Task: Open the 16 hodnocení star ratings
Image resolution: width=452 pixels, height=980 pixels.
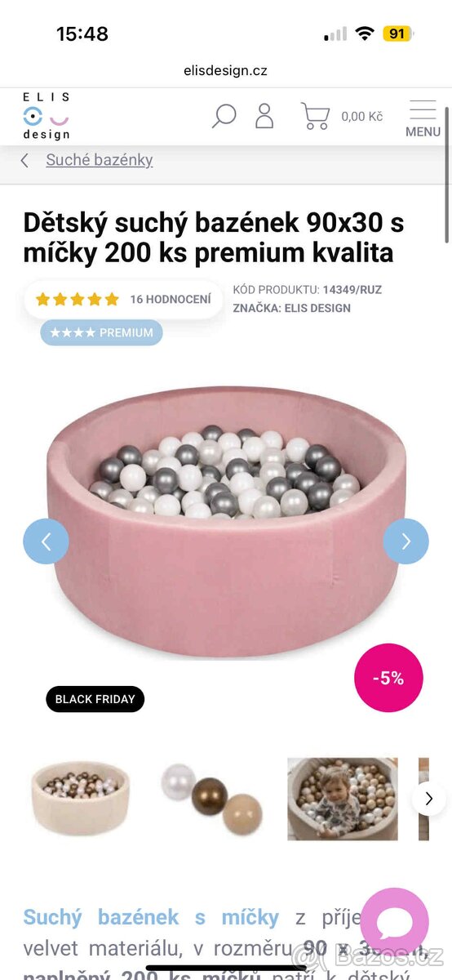Action: [x=123, y=299]
